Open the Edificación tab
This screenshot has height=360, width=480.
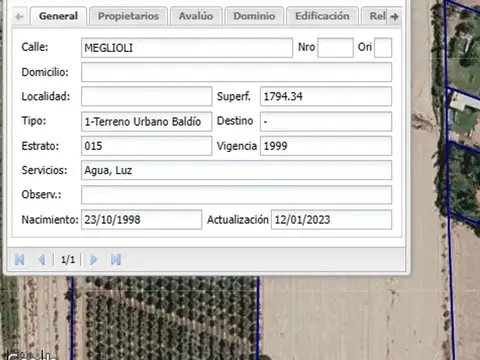pyautogui.click(x=322, y=16)
